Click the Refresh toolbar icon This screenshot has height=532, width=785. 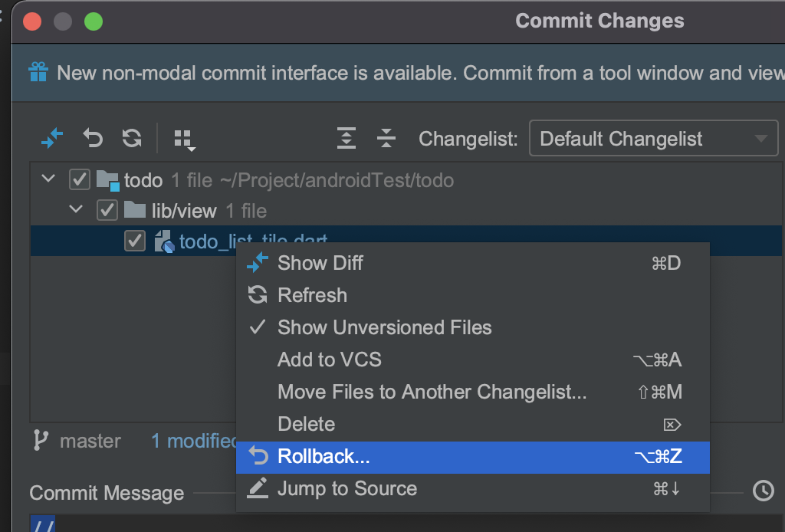click(x=132, y=139)
